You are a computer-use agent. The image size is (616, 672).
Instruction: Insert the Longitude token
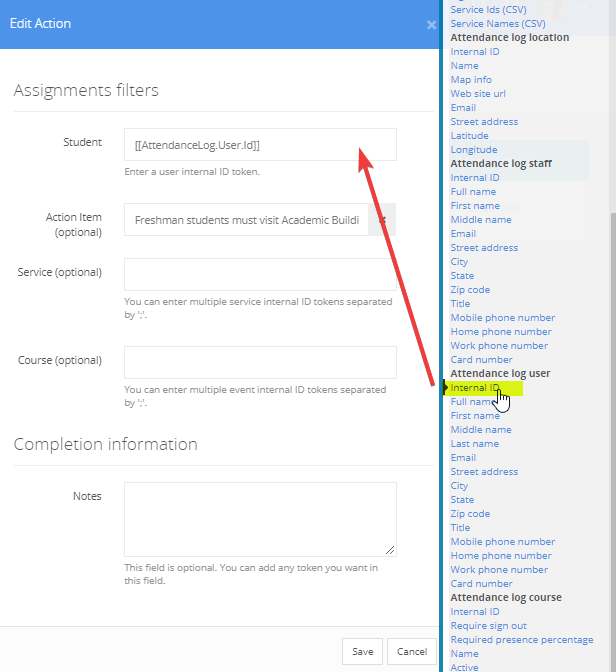pyautogui.click(x=474, y=150)
